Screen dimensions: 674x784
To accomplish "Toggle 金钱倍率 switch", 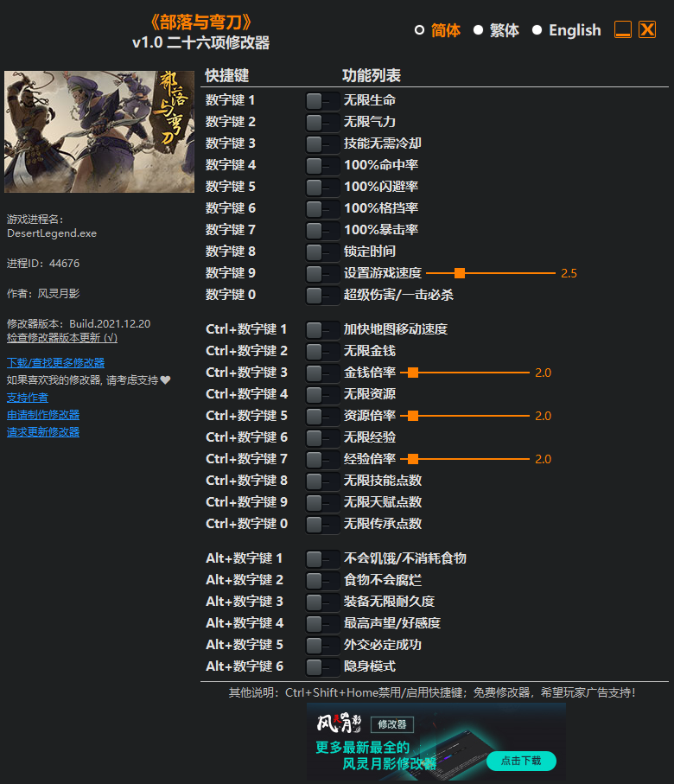I will click(322, 373).
